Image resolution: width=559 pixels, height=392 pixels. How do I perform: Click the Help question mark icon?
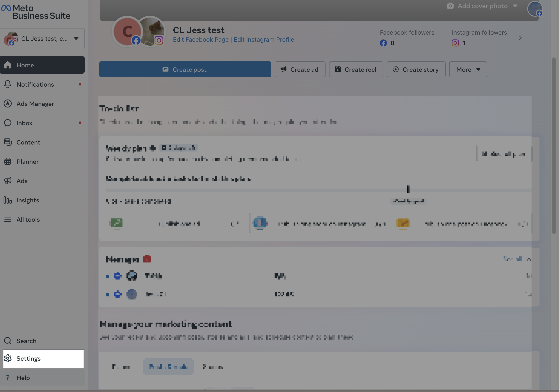click(x=8, y=377)
